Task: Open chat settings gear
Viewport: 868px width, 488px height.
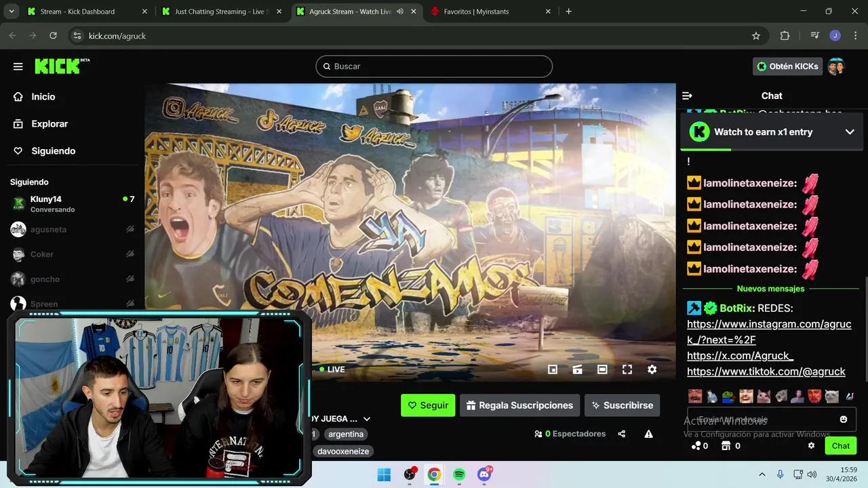Action: point(811,446)
